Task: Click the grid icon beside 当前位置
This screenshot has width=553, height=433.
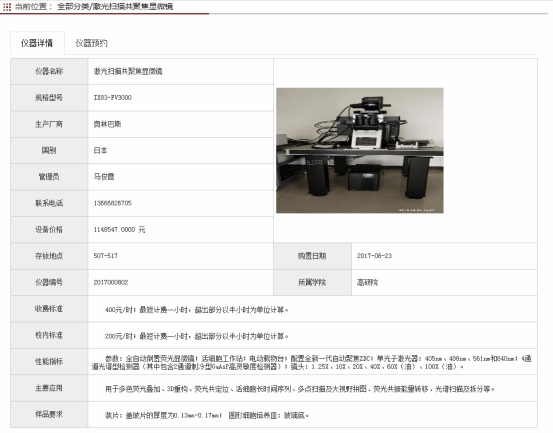Action: coord(7,7)
